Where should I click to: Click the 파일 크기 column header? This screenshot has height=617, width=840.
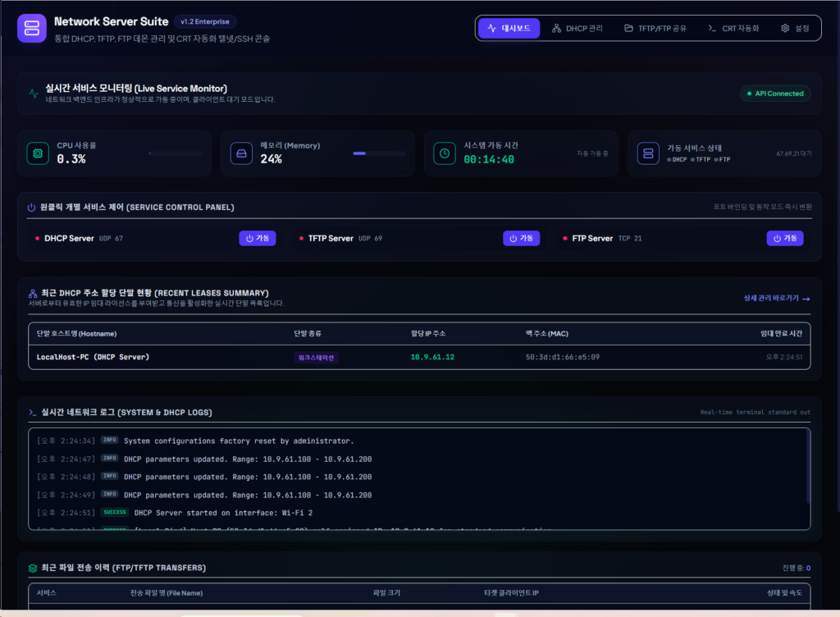(386, 593)
